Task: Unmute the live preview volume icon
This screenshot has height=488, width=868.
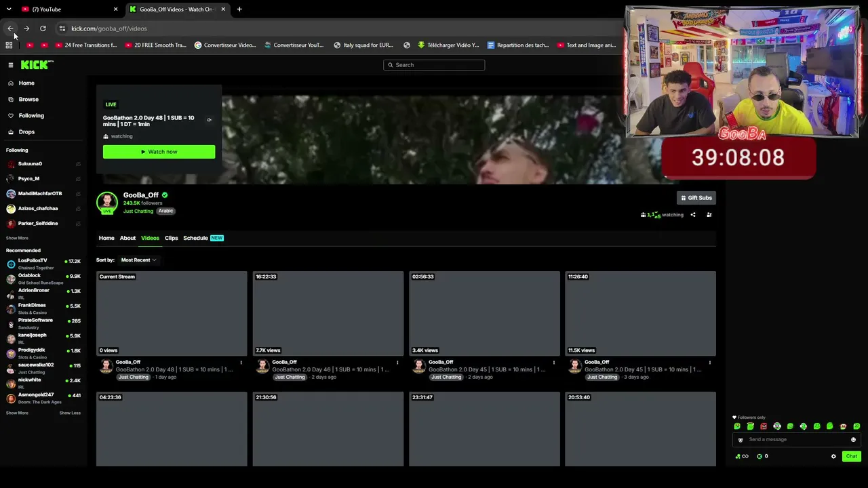Action: 209,120
